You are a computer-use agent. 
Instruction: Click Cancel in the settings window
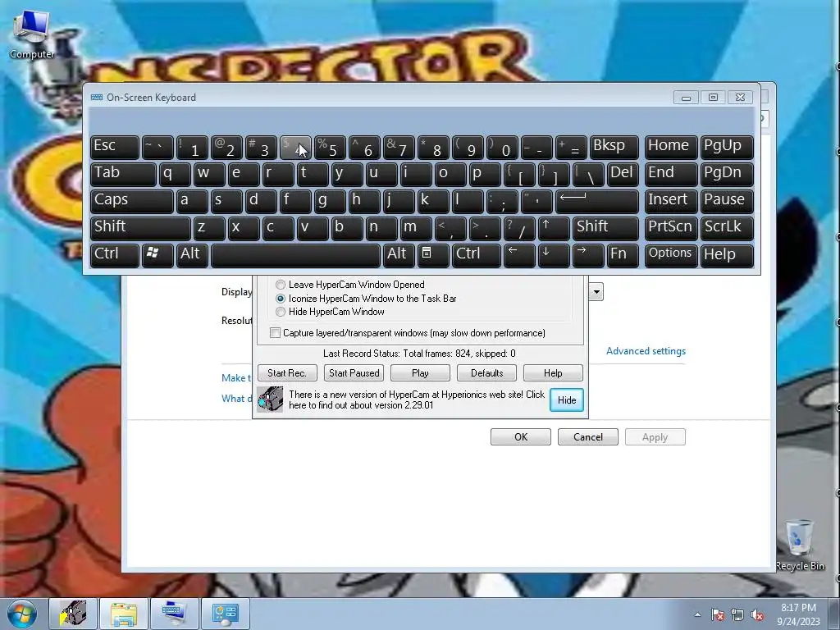(587, 437)
